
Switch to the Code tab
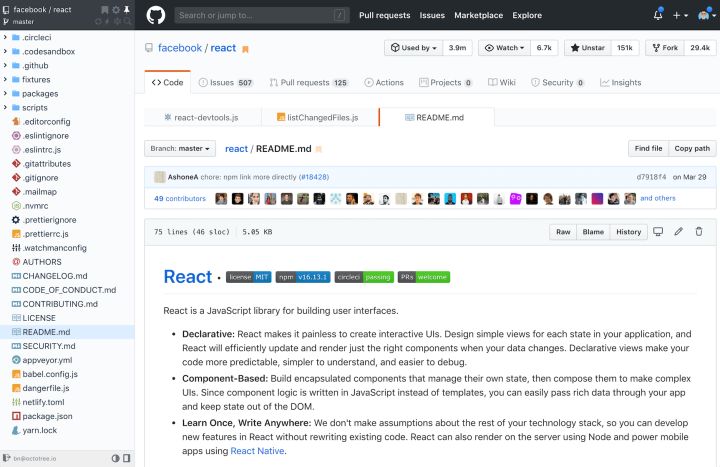[168, 83]
